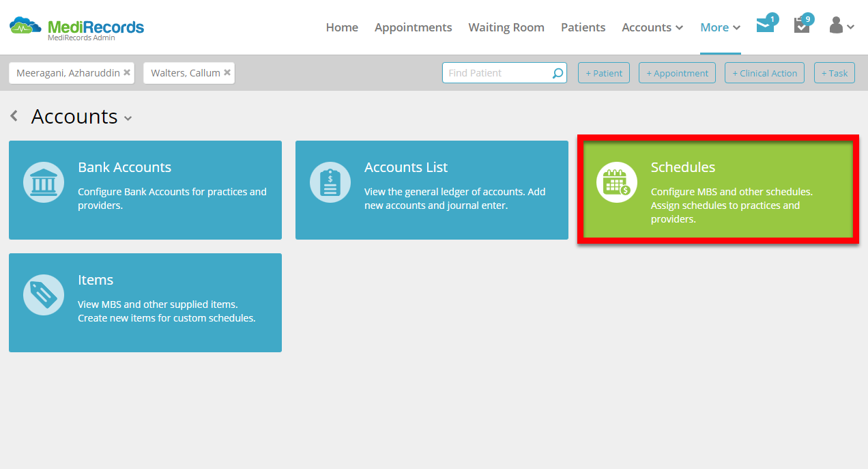This screenshot has width=868, height=469.
Task: Focus the Find Patient search field
Action: (x=504, y=73)
